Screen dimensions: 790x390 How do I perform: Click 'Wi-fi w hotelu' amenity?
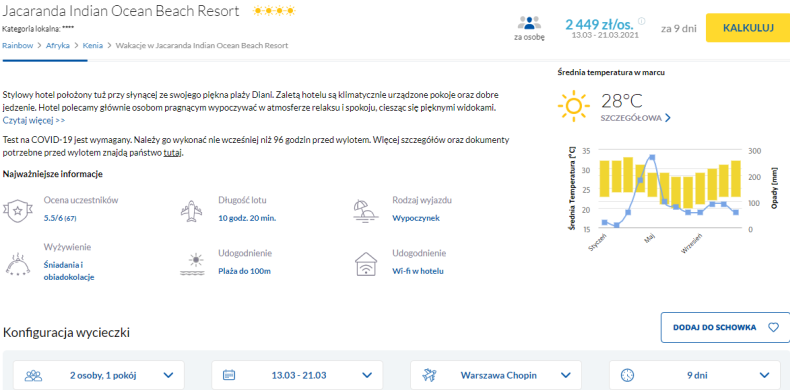(418, 271)
